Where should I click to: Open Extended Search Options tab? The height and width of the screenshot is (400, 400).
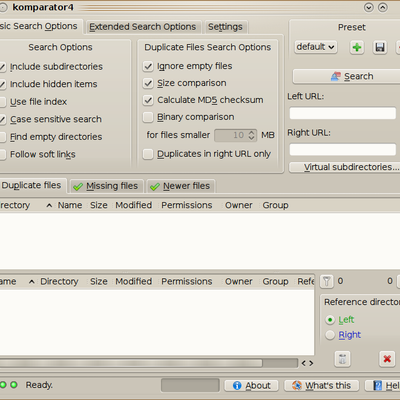click(x=143, y=27)
